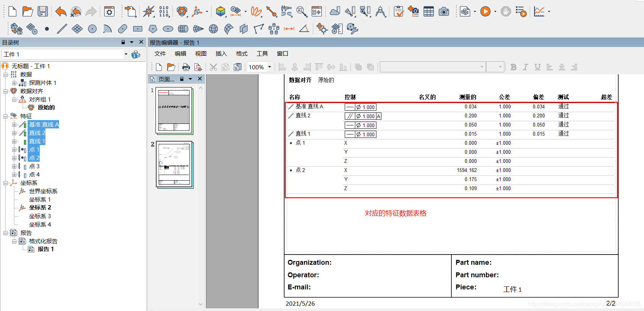Open dropdown arrow next to play button

tap(495, 12)
